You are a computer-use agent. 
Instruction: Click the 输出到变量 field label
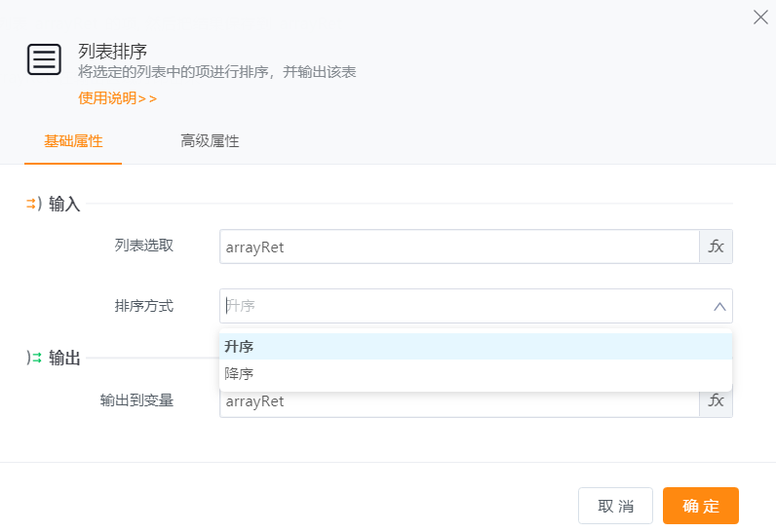(136, 400)
